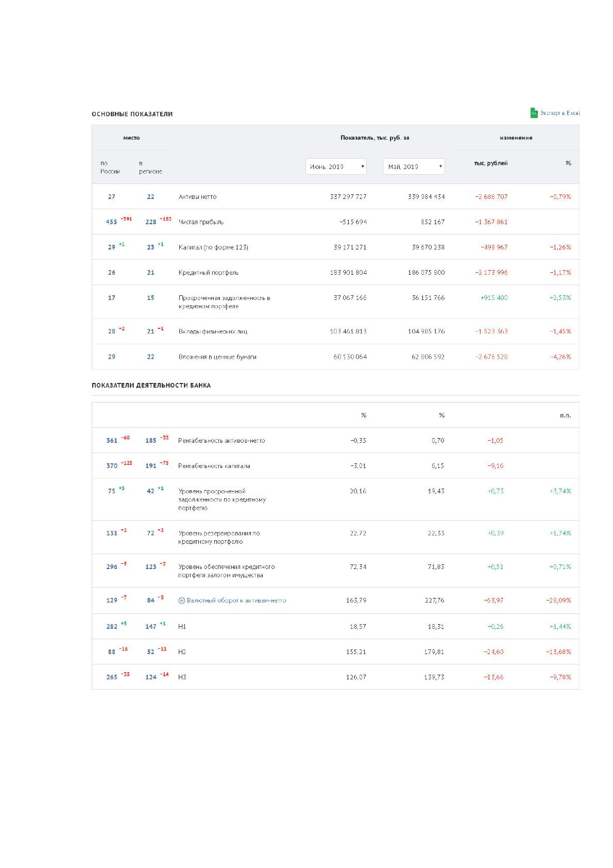Select the Капитал (по форме 123) row label
Viewport: 613px width, 868px height.
click(x=213, y=247)
